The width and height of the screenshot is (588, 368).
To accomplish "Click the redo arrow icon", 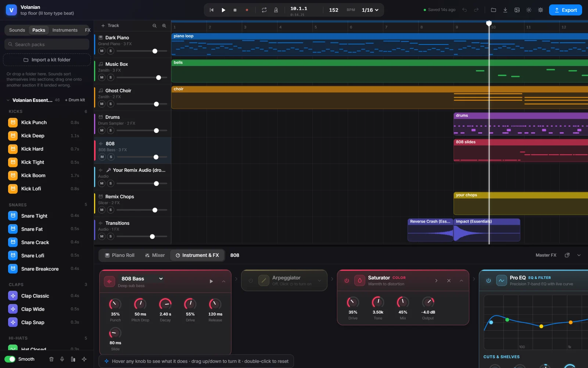I will 476,10.
